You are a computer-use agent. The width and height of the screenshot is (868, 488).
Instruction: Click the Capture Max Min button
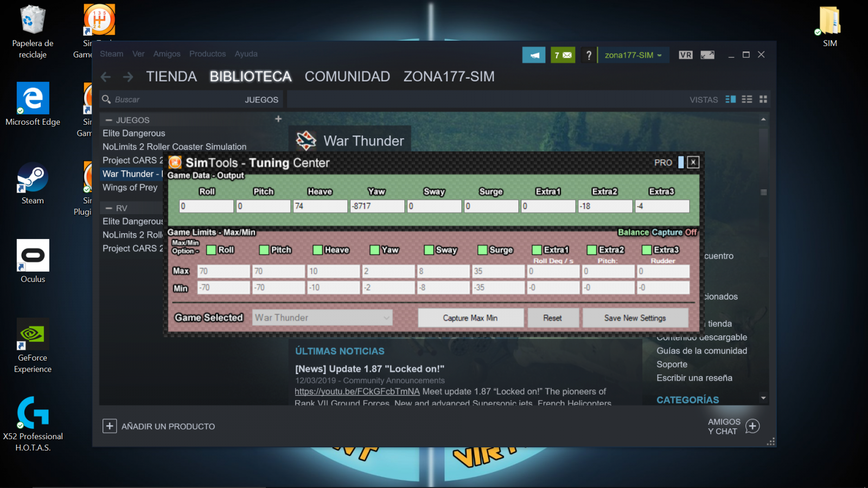[470, 318]
